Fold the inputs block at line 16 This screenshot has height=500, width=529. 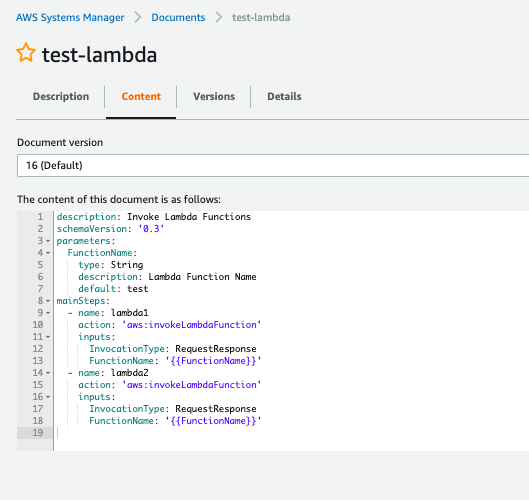(48, 397)
